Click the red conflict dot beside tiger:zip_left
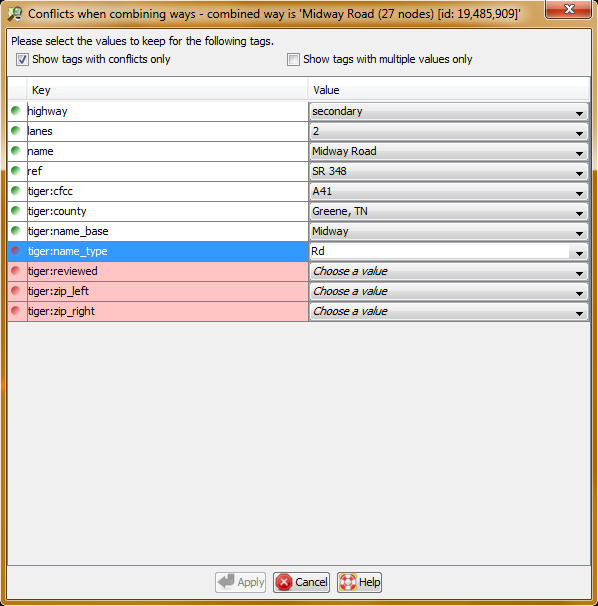The height and width of the screenshot is (606, 598). coord(16,291)
